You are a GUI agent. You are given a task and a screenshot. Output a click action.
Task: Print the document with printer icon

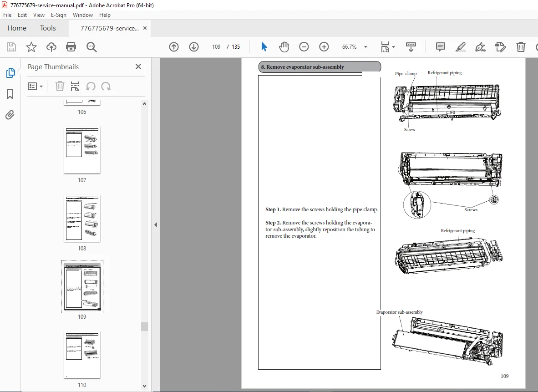[x=71, y=47]
